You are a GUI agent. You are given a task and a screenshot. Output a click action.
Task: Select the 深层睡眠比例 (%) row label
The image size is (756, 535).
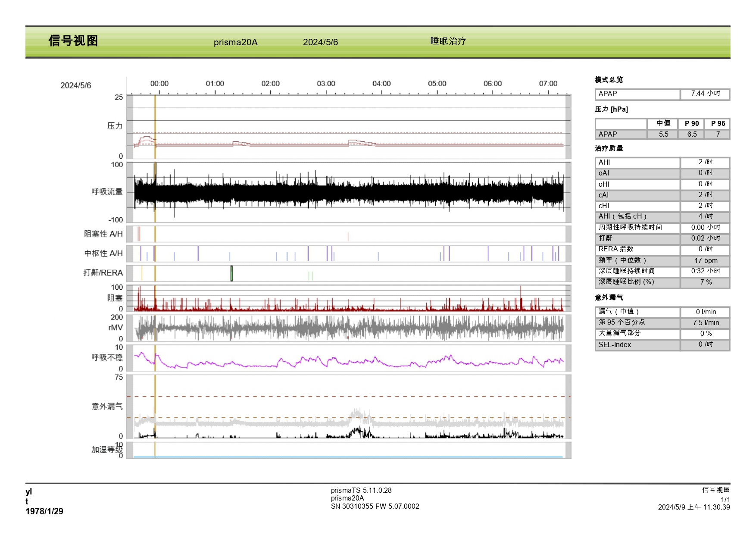[x=626, y=282]
